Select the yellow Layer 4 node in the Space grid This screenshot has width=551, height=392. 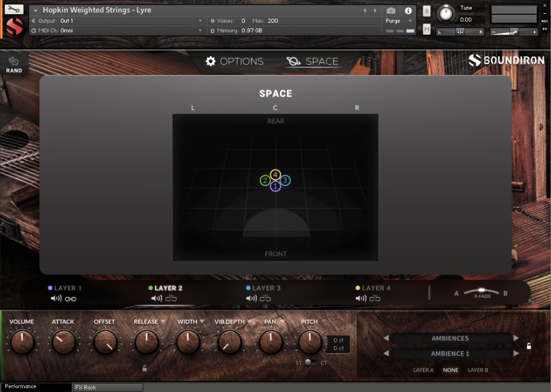275,175
